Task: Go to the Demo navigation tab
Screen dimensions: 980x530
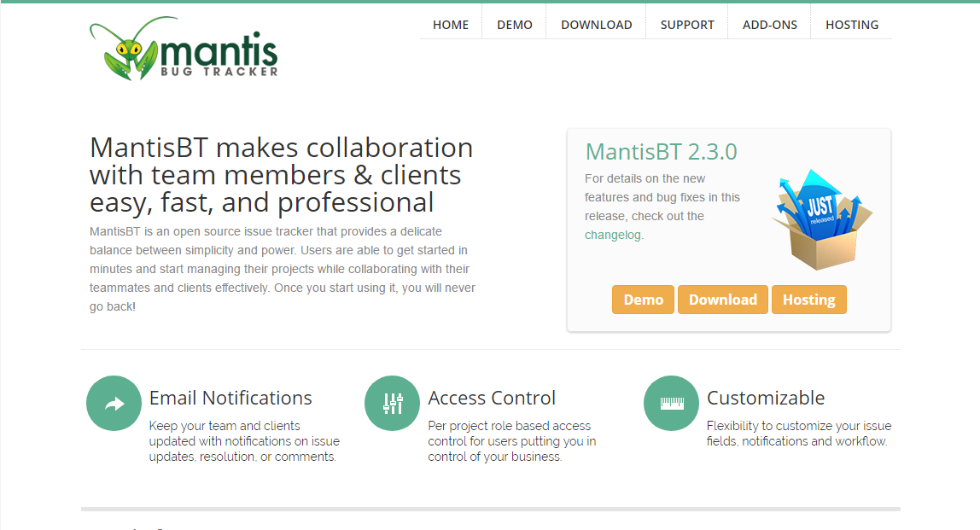Action: coord(515,25)
